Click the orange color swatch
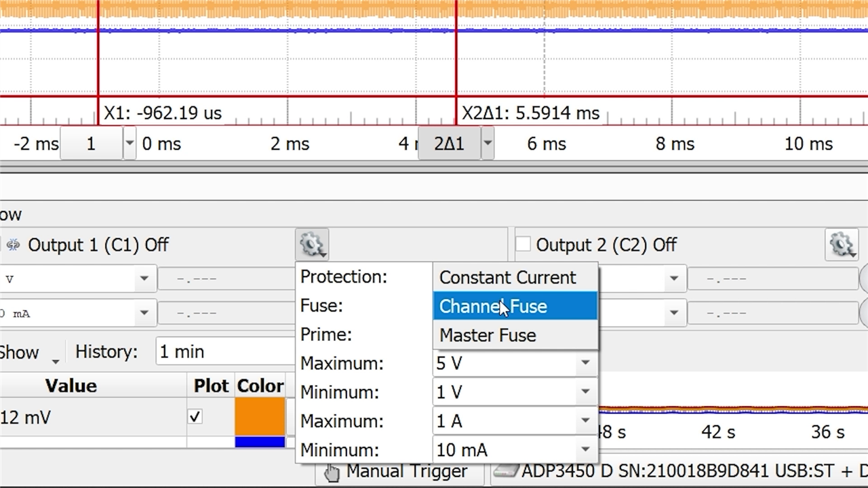 (x=260, y=416)
